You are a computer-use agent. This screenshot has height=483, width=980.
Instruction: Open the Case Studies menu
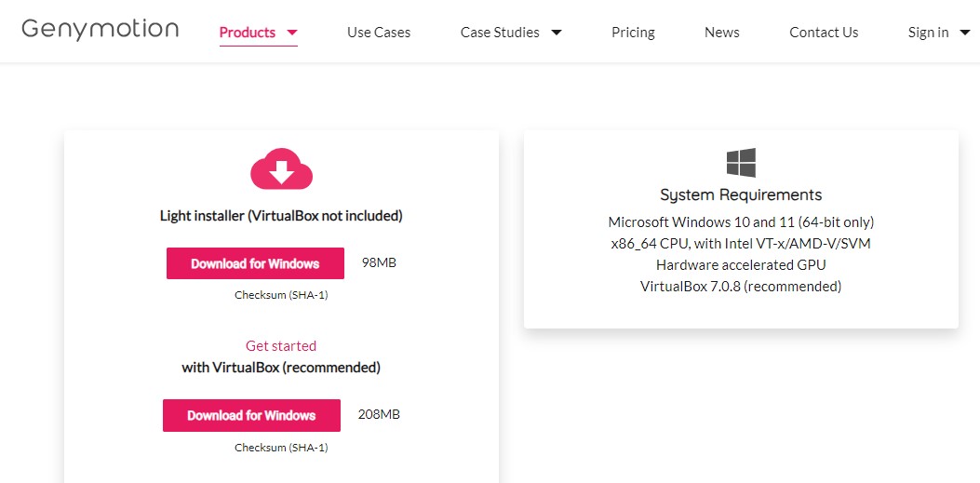point(500,32)
